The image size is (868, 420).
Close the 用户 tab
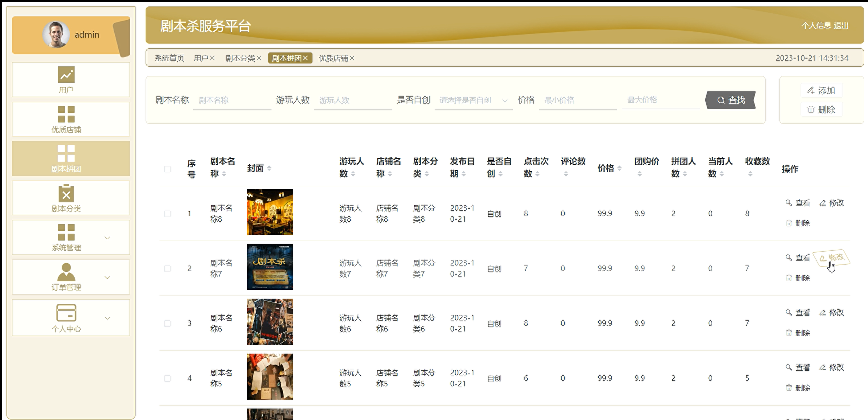(x=212, y=58)
